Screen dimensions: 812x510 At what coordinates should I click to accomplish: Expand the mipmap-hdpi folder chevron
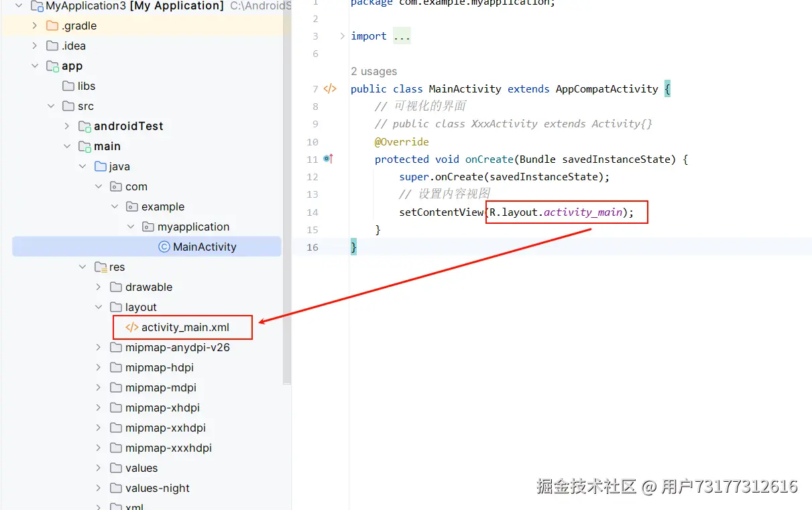[99, 367]
